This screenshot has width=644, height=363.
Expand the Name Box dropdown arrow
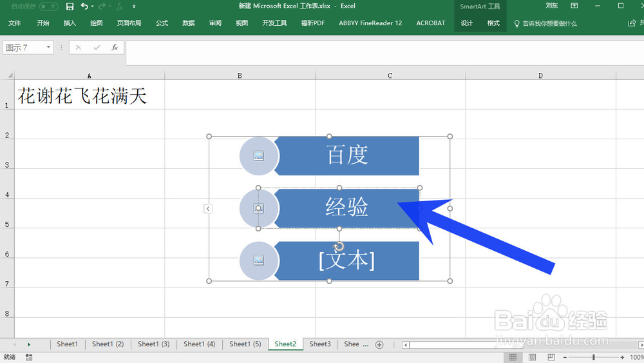(48, 47)
